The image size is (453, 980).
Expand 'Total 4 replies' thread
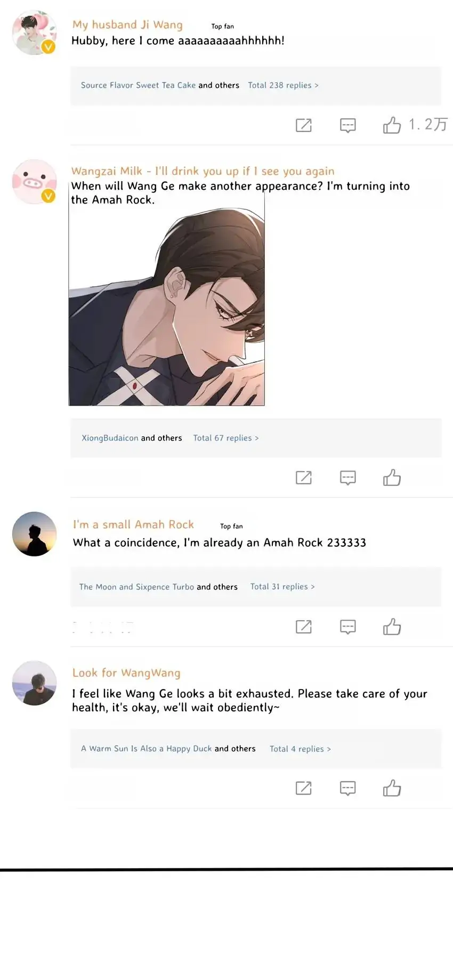(x=300, y=749)
